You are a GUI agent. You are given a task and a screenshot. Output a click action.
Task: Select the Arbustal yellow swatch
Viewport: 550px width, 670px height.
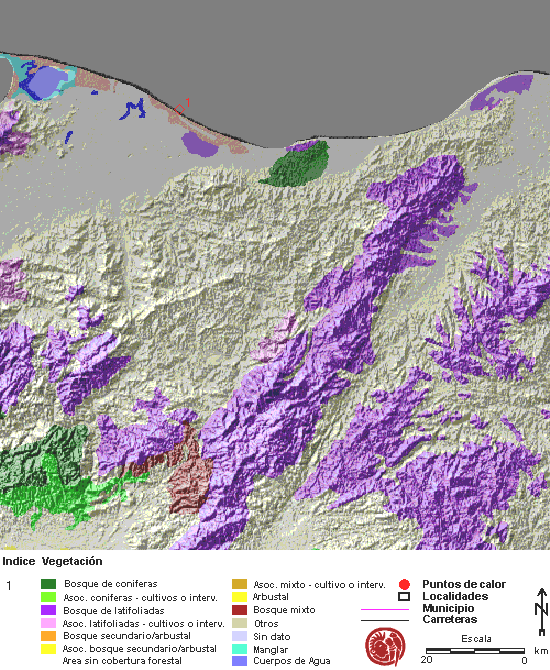(239, 597)
